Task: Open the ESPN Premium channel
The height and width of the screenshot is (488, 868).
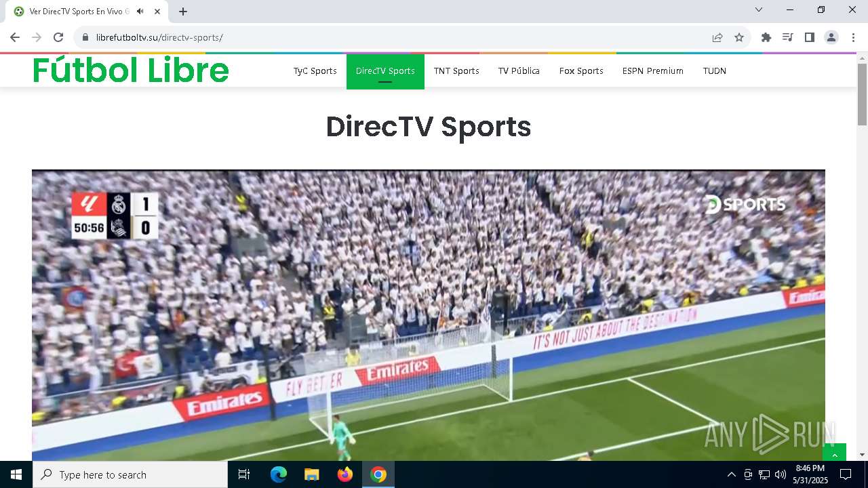Action: [653, 70]
